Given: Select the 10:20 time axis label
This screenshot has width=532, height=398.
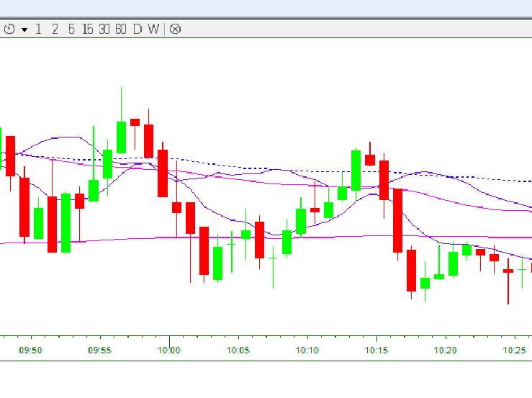Looking at the screenshot, I should click(446, 350).
